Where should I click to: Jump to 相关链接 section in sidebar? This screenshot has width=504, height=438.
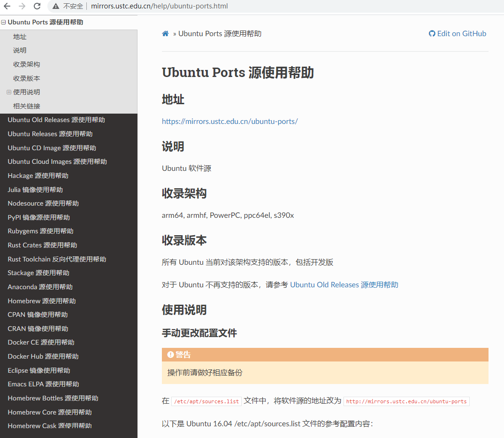click(26, 106)
